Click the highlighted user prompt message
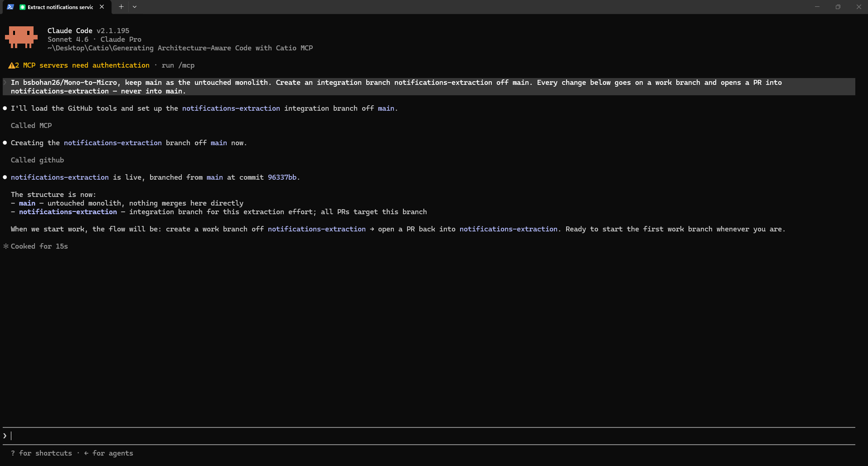 [x=429, y=87]
